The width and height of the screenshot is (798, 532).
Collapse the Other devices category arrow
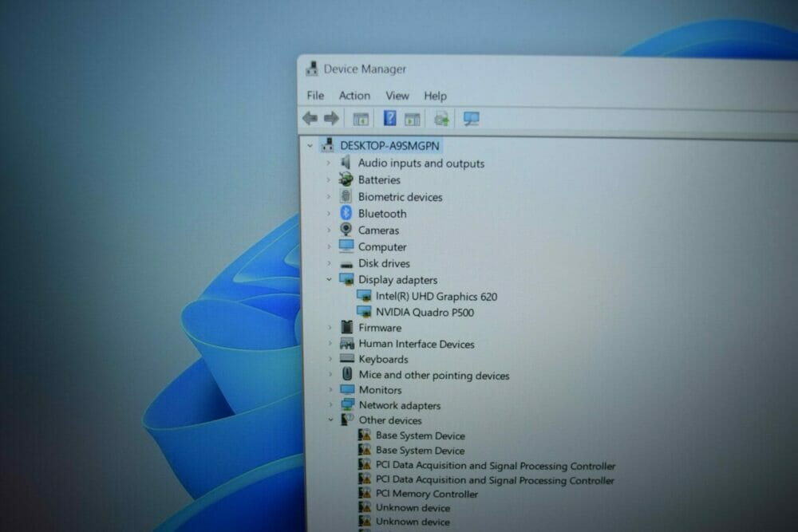[331, 420]
